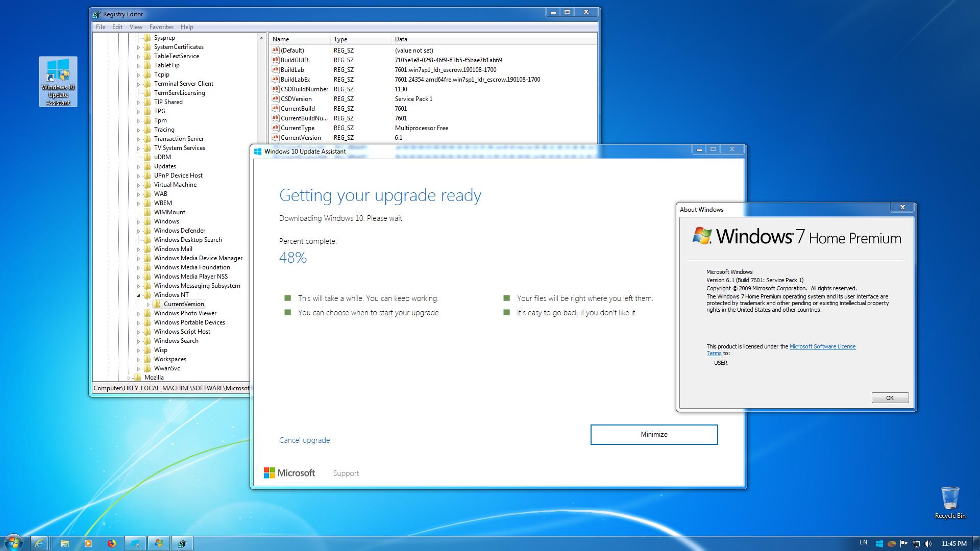Select the Windows Search registry key
The image size is (980, 551).
point(176,341)
